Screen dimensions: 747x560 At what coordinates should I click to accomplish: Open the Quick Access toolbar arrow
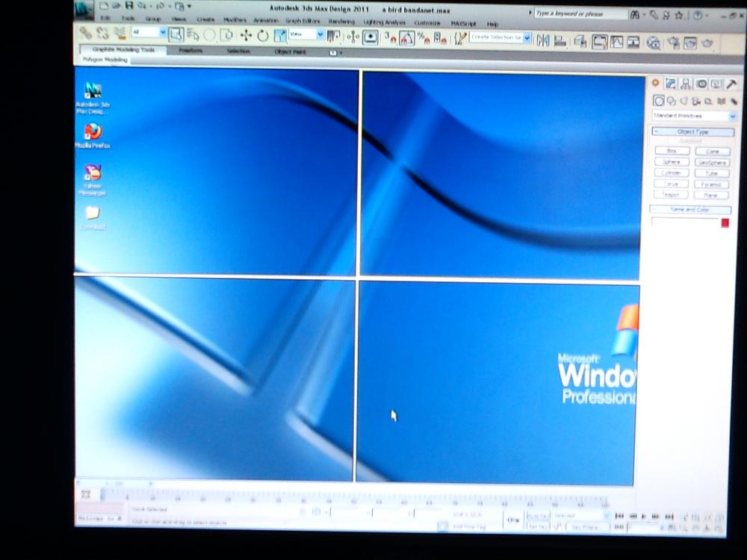click(x=190, y=6)
